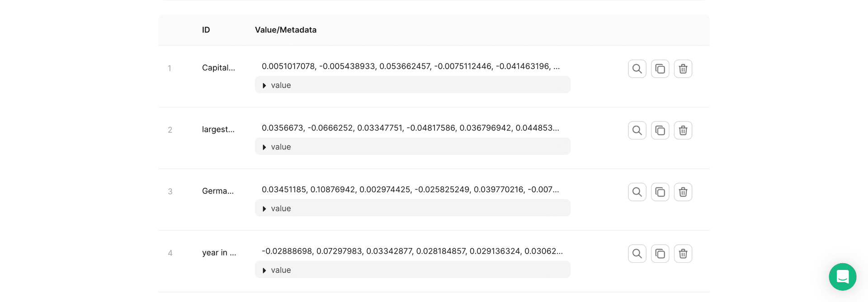Click the search icon for the Capital row
Viewport: 868px width, 302px height.
637,69
